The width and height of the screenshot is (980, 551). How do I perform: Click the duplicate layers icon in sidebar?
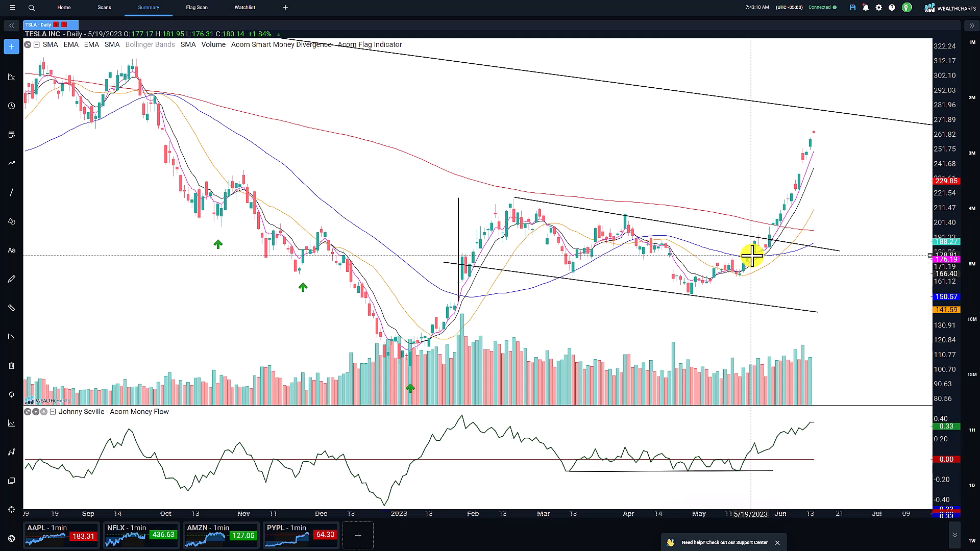(x=11, y=481)
